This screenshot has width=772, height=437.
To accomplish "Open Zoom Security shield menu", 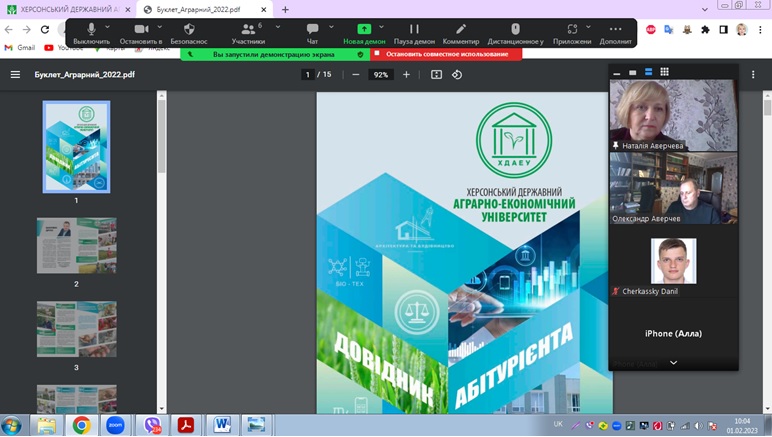I will click(x=189, y=33).
